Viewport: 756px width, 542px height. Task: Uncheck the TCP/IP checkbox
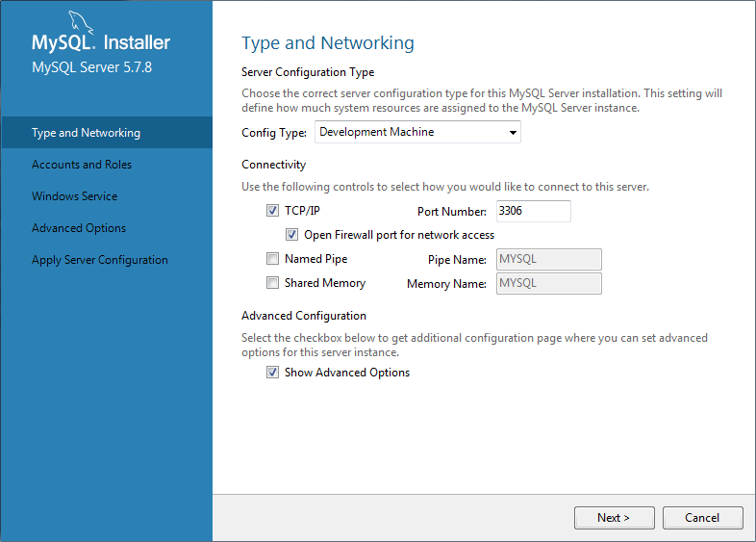click(272, 211)
